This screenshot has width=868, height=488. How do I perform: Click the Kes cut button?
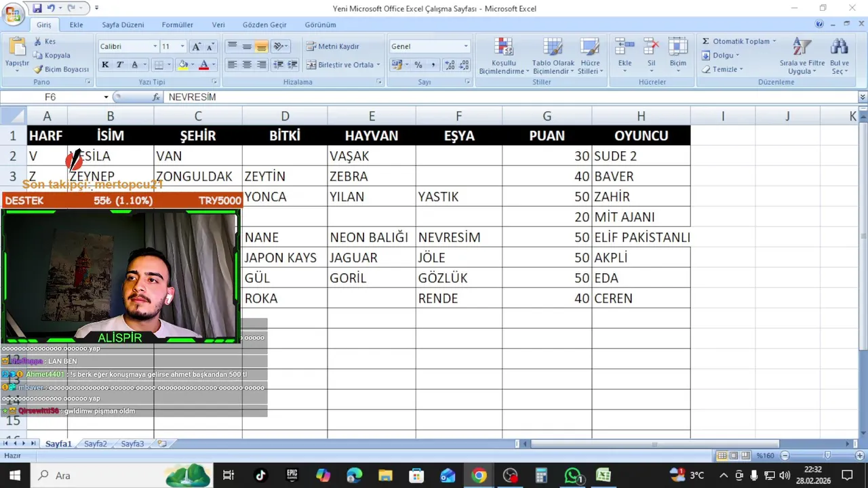45,41
